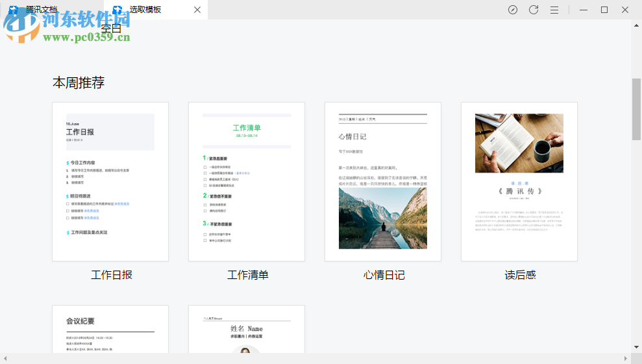Select the 选取模板 tab
The width and height of the screenshot is (642, 364).
[156, 10]
